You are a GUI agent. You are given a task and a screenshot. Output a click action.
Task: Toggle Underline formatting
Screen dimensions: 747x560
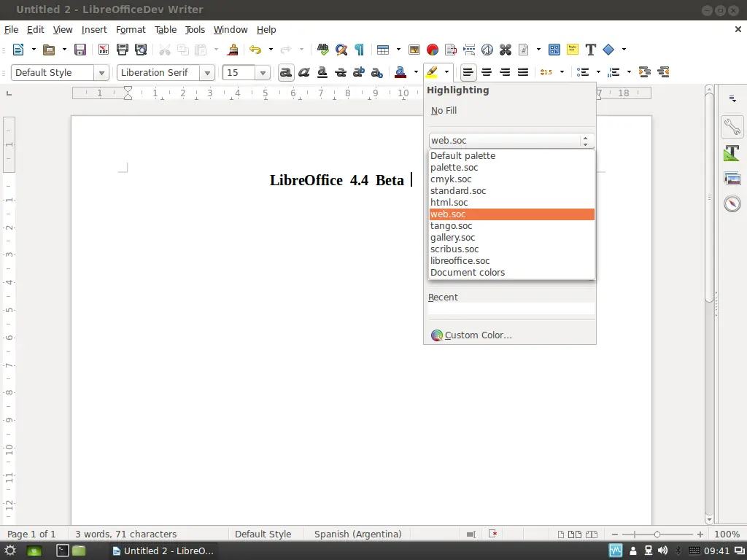[x=322, y=72]
